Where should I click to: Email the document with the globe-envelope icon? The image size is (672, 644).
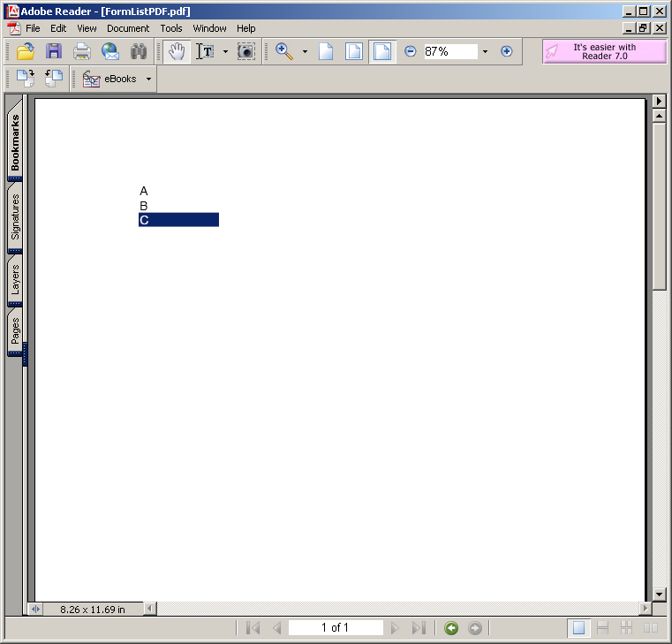coord(110,51)
